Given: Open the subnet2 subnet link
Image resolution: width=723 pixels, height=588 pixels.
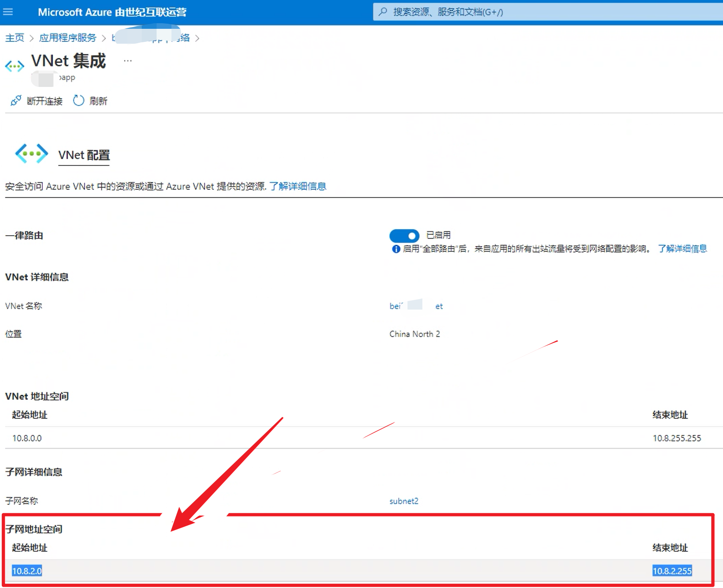Looking at the screenshot, I should pyautogui.click(x=403, y=501).
